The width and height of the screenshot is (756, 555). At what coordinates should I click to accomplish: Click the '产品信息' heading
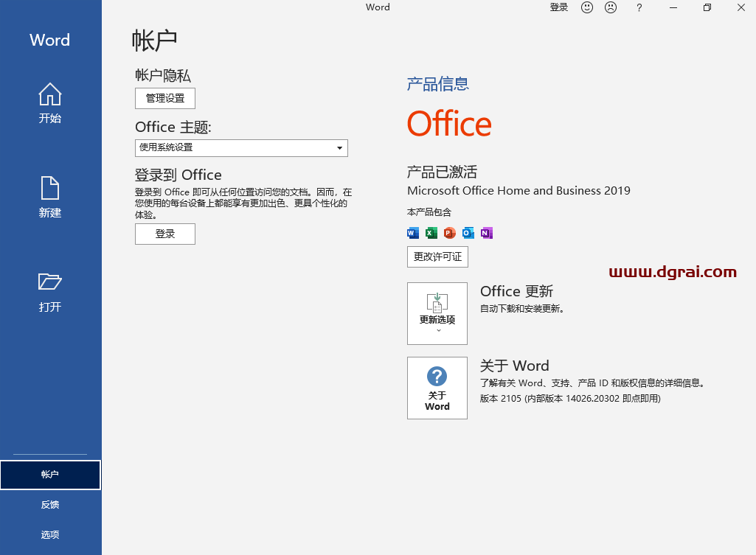(438, 84)
